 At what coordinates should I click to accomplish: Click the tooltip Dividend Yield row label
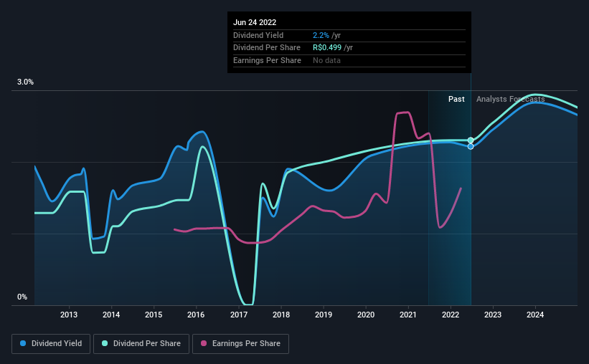[258, 35]
